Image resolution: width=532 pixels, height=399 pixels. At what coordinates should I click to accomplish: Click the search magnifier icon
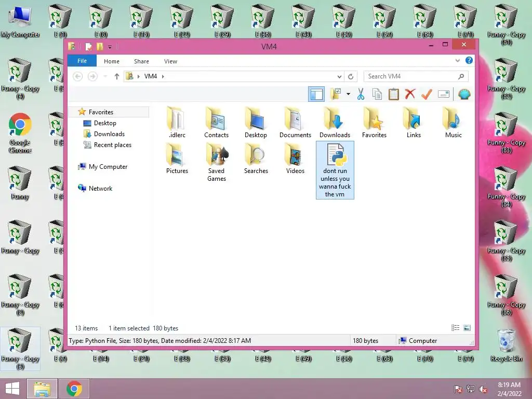(x=461, y=76)
